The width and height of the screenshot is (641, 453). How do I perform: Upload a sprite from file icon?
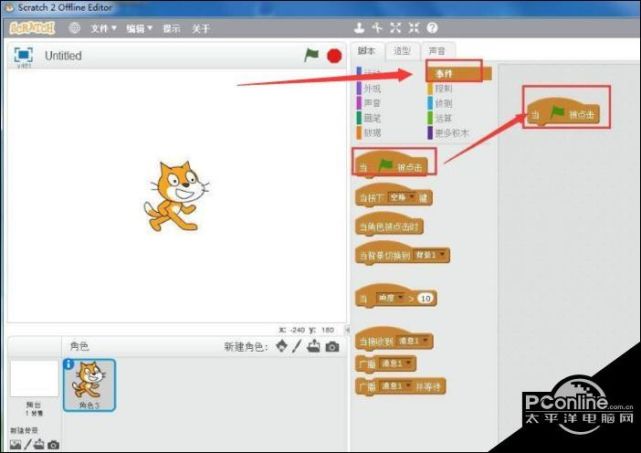pyautogui.click(x=314, y=346)
